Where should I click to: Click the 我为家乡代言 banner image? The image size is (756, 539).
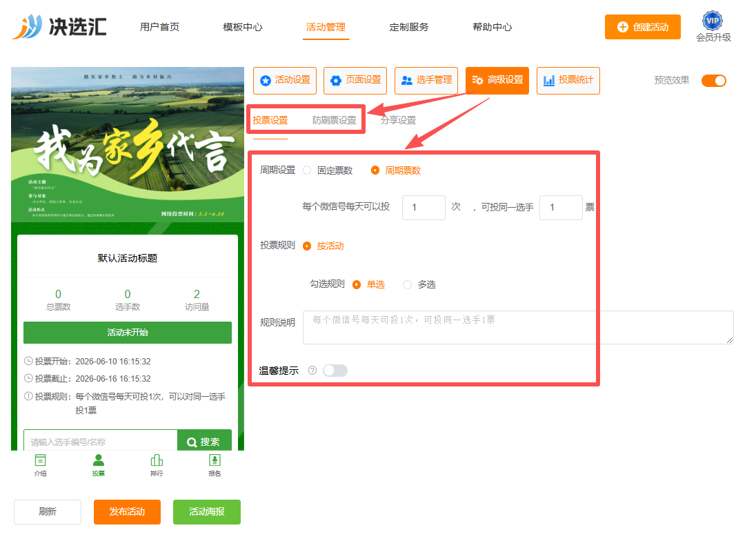click(128, 145)
